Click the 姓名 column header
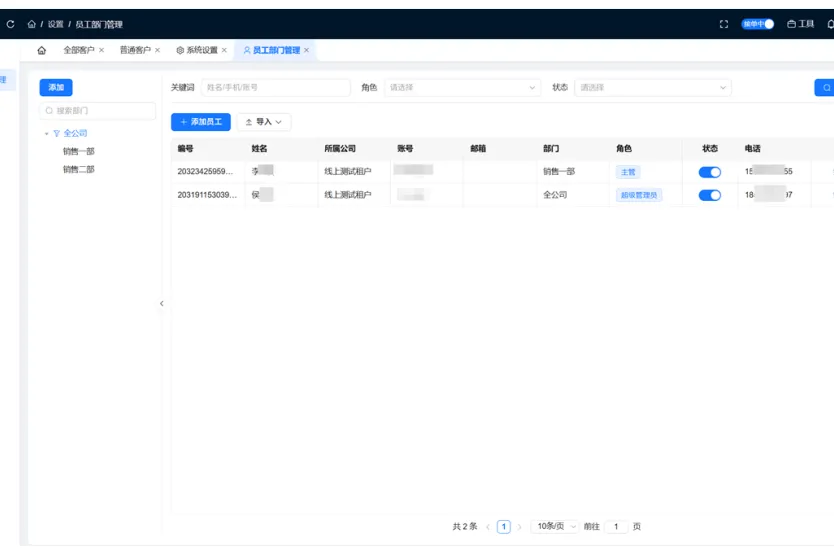 [x=260, y=148]
